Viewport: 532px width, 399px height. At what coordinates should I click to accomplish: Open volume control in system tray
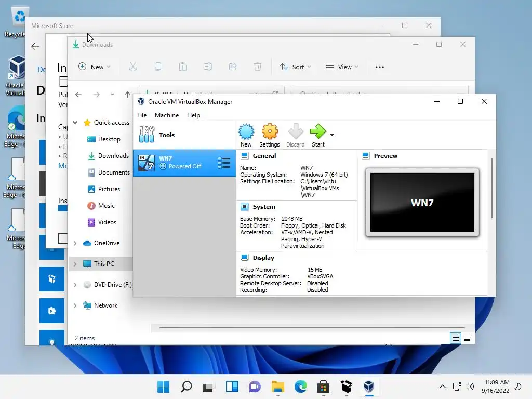click(x=470, y=387)
